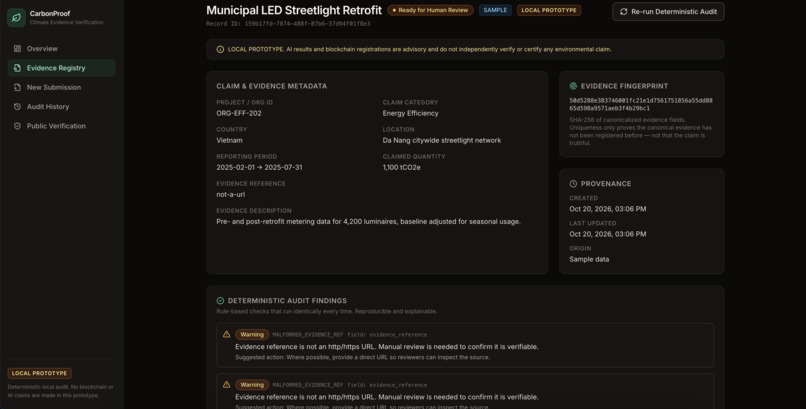Click the Ready for Human Review status badge
Viewport: 806px width, 409px height.
pos(430,10)
